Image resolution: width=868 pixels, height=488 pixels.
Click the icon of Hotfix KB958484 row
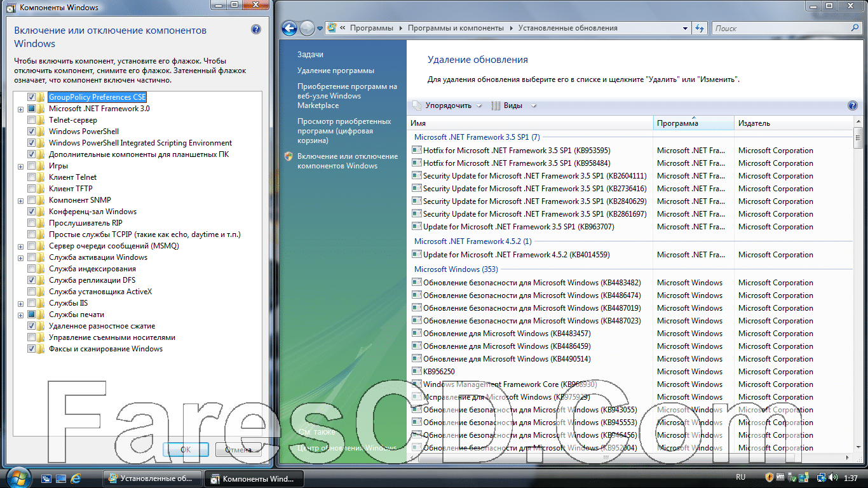pyautogui.click(x=417, y=163)
